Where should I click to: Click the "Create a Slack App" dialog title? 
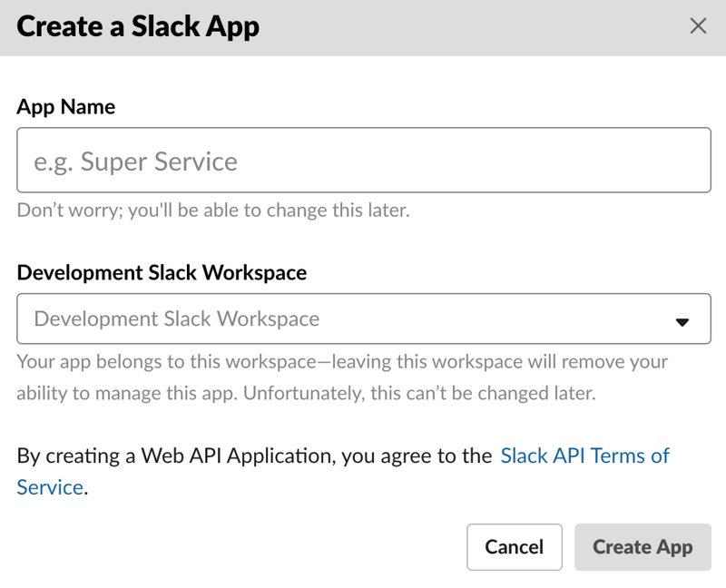pos(138,26)
